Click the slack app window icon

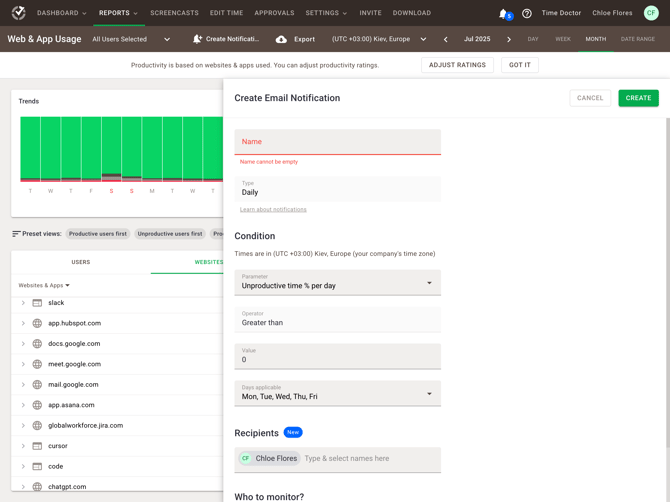pyautogui.click(x=37, y=303)
